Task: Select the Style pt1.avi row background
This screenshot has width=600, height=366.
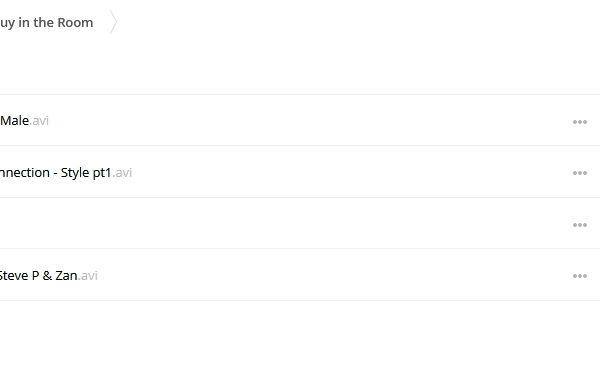Action: [x=300, y=172]
